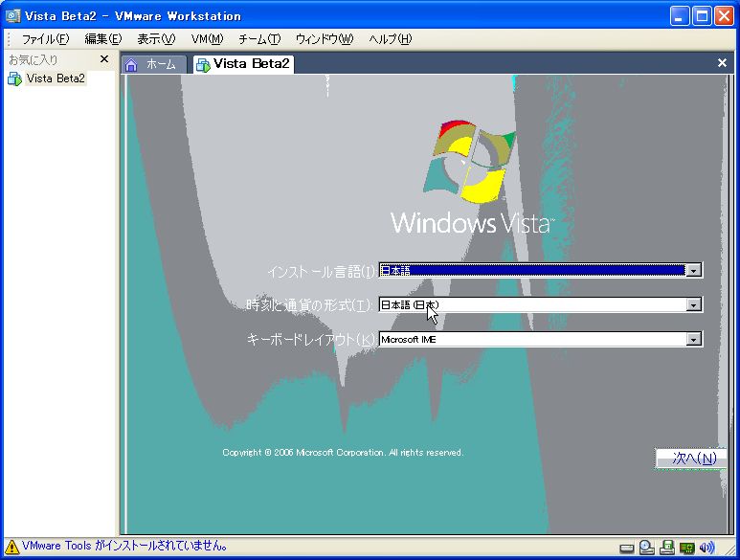This screenshot has width=740, height=560.
Task: Open the 表示(V) menu
Action: pos(156,38)
